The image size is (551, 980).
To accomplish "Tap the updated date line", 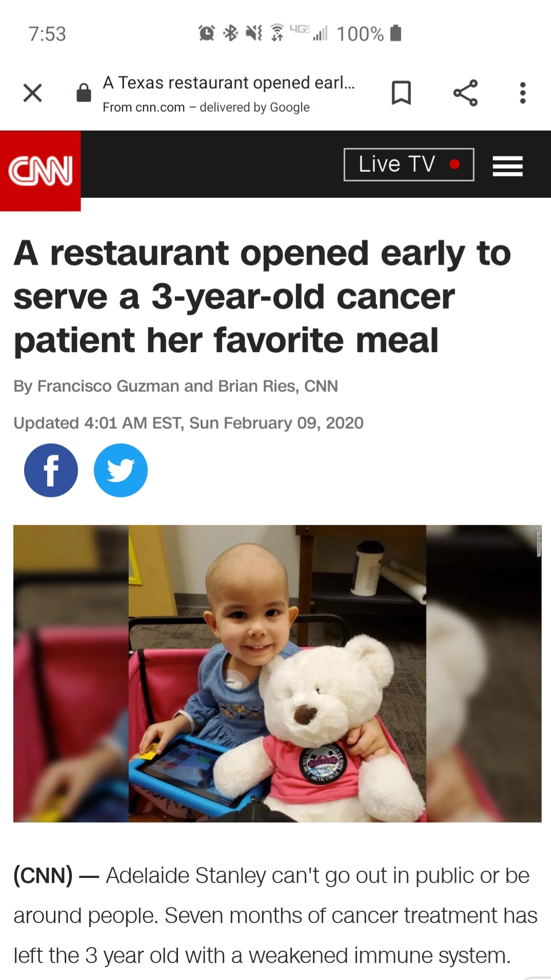I will (188, 423).
